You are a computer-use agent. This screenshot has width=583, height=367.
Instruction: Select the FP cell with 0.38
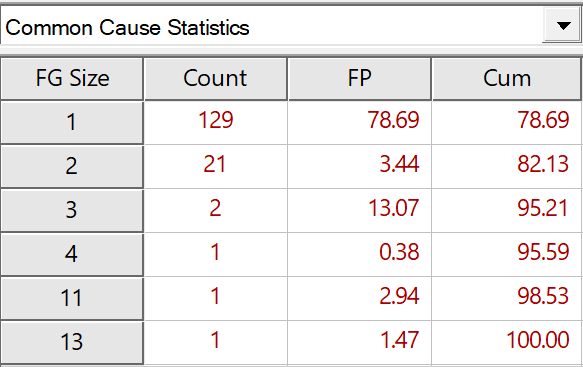coord(359,254)
